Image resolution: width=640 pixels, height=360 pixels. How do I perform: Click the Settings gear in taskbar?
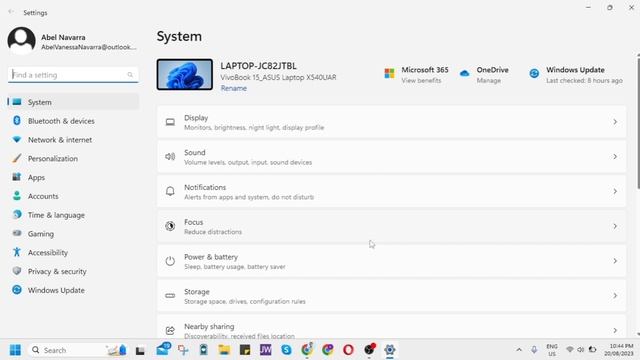pos(390,350)
